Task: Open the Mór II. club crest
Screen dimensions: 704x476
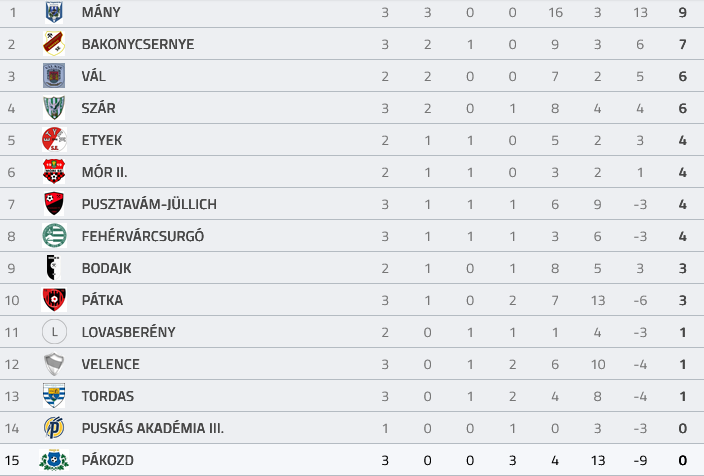Action: click(54, 172)
